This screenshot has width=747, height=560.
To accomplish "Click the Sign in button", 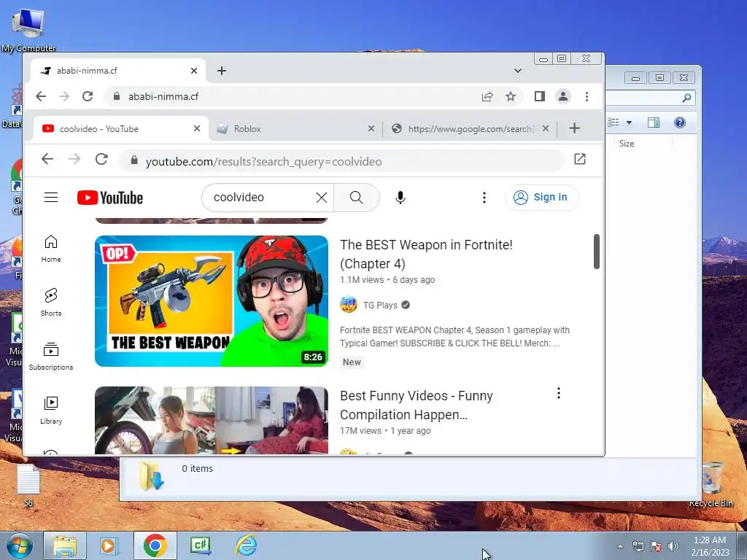I will (x=542, y=198).
